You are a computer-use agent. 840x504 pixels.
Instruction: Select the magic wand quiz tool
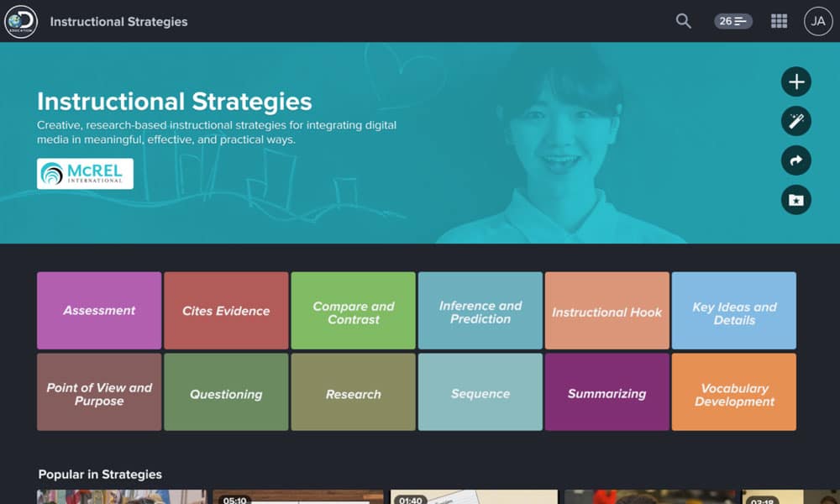[795, 121]
